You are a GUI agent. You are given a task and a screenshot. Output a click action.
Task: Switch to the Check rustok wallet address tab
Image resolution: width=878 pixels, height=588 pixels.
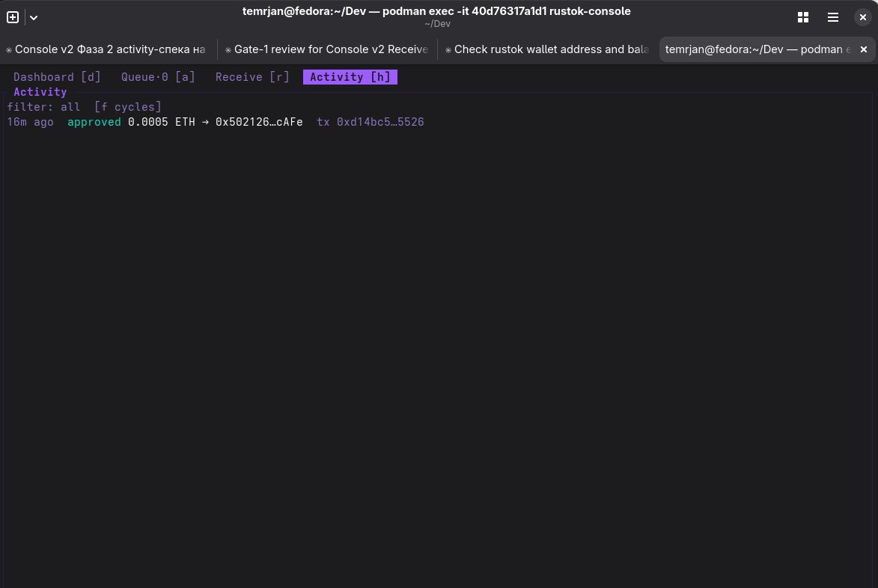(548, 49)
